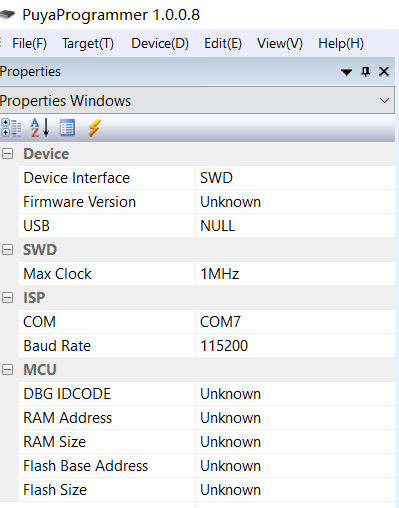Click the ISP category header text

pos(34,298)
